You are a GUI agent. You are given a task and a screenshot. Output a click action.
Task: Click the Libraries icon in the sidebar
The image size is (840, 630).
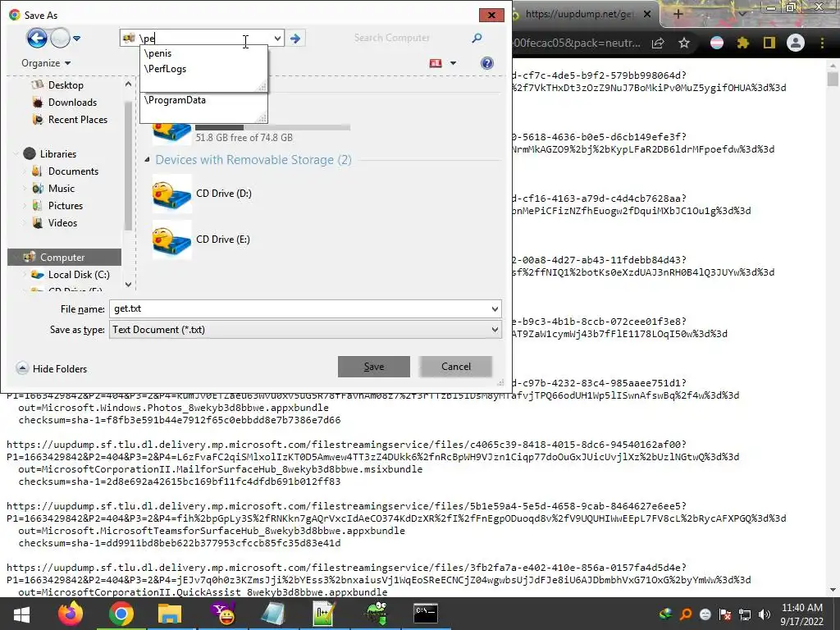[30, 153]
